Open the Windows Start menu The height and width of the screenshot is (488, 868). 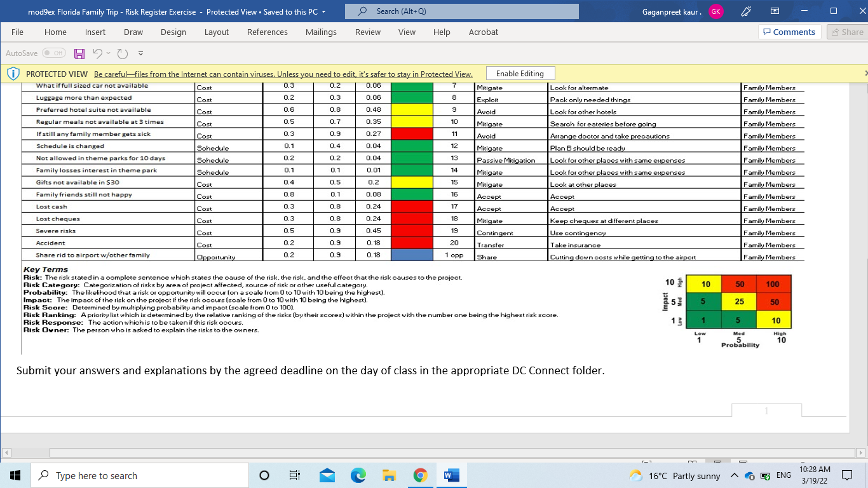[15, 475]
